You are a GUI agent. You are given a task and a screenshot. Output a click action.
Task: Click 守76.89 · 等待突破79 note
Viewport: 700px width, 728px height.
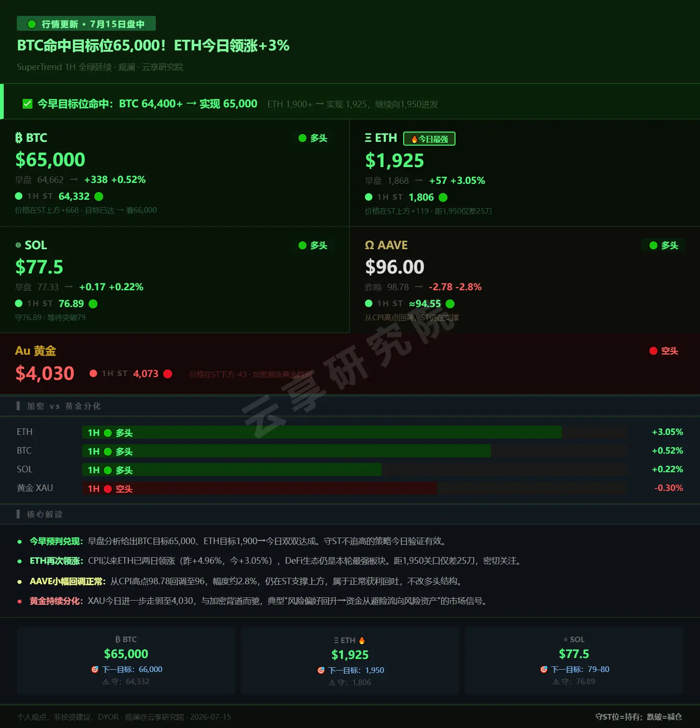pyautogui.click(x=50, y=317)
